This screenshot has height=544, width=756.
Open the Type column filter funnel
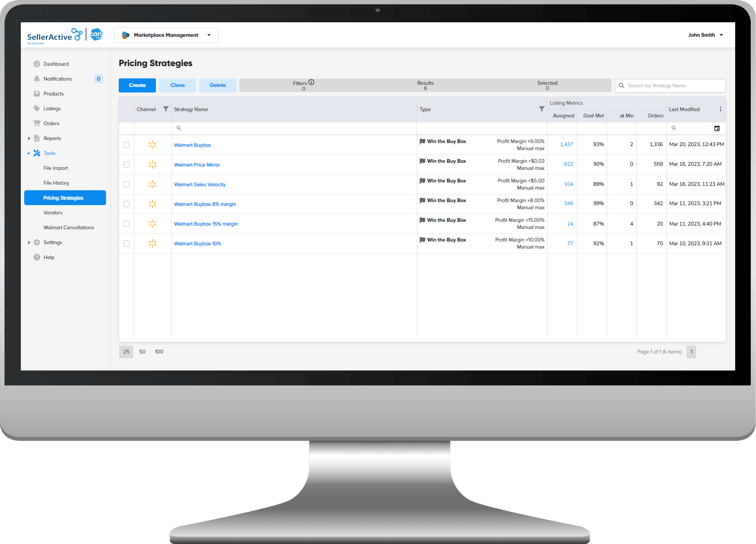point(542,109)
